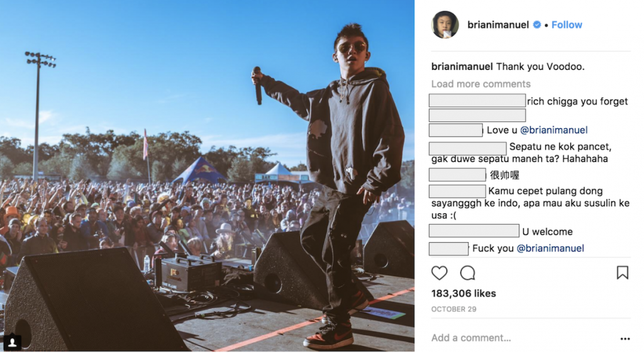Click the blue verified badge
The width and height of the screenshot is (644, 353).
(x=537, y=25)
